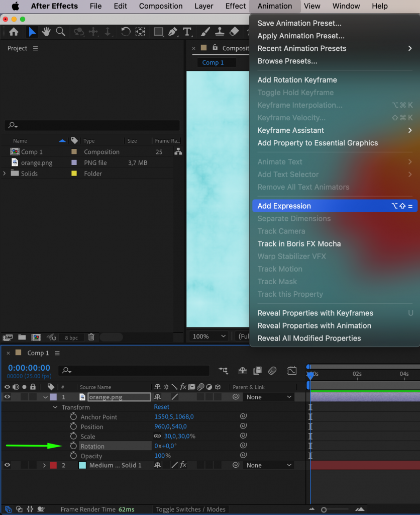The height and width of the screenshot is (515, 420).
Task: Select the Brush tool
Action: pos(205,32)
